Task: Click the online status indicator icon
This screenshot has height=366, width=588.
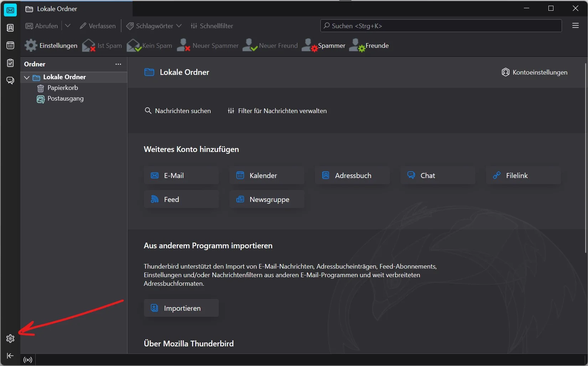Action: (28, 360)
